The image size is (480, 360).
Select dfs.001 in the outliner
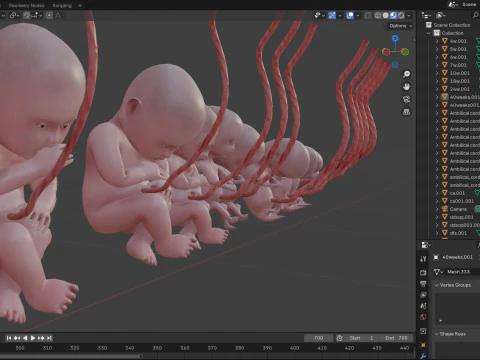458,233
